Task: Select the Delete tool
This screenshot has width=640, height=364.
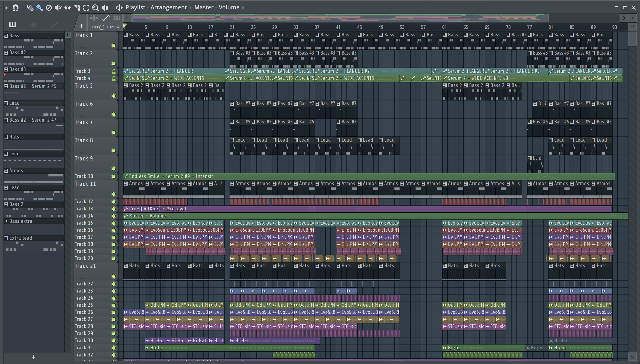Action: click(x=49, y=8)
